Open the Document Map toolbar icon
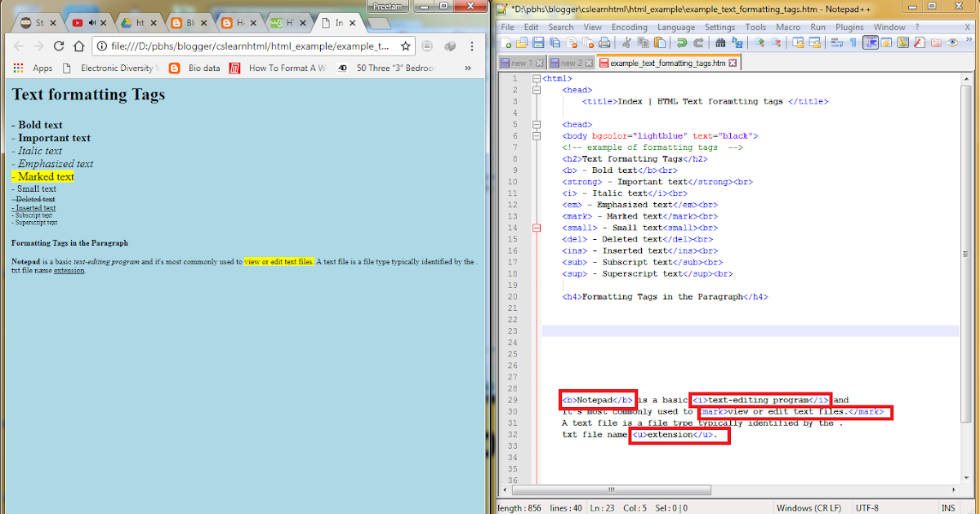The image size is (980, 514). tap(903, 42)
